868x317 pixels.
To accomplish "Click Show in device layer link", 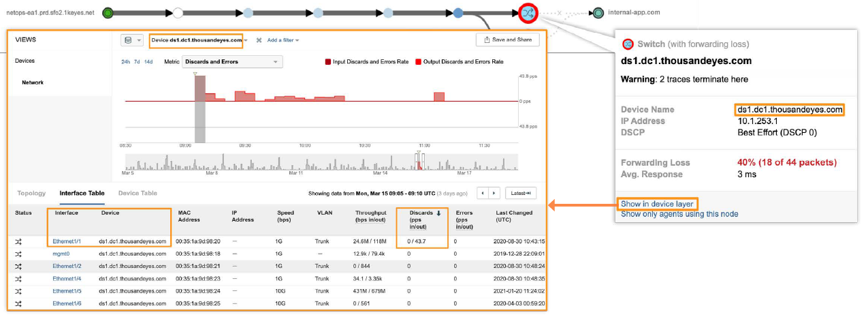I will [658, 204].
